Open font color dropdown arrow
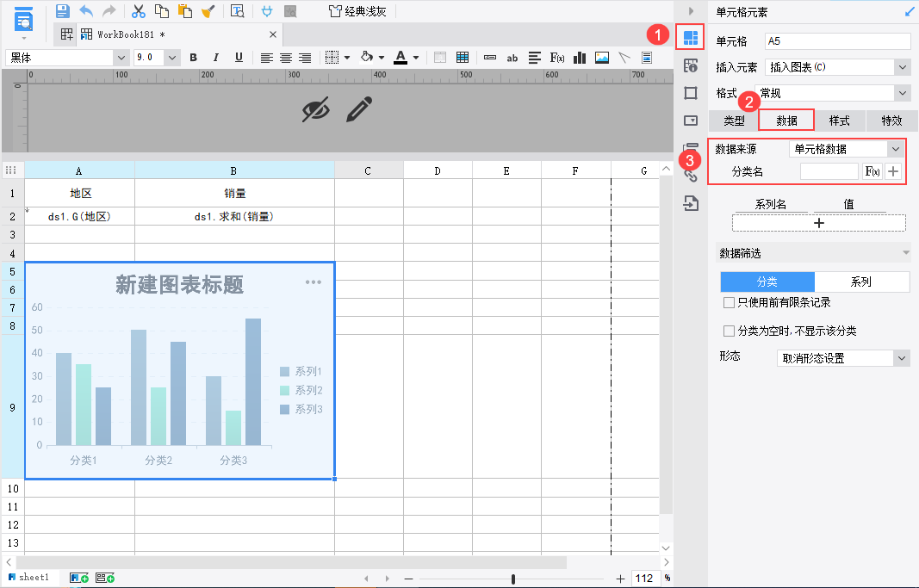Image resolution: width=919 pixels, height=588 pixels. point(415,58)
